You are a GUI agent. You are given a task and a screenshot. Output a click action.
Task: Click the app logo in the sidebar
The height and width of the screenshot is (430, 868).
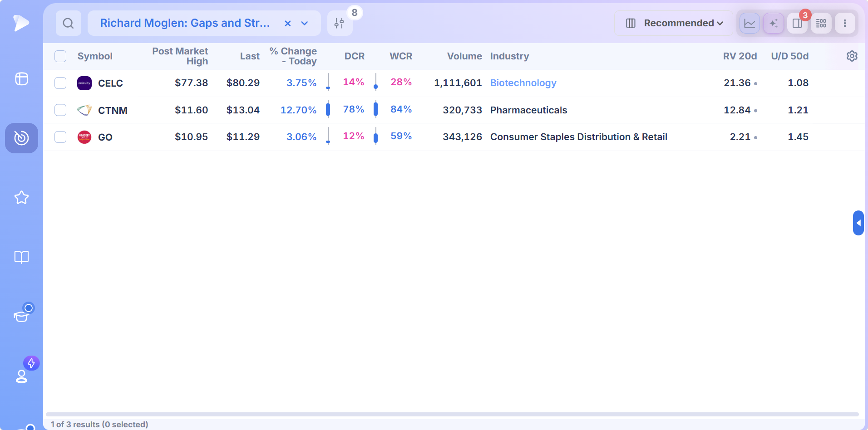point(21,23)
